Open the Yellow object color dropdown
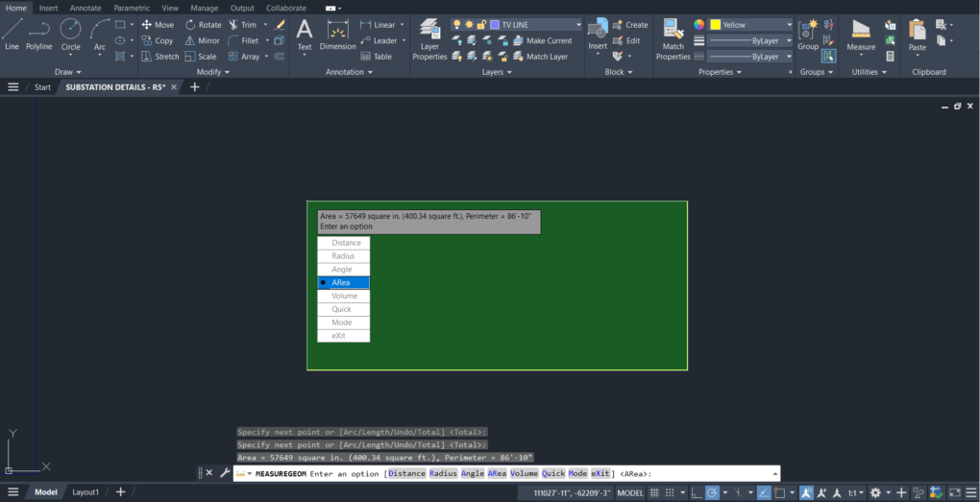Screen dimensions: 980x502 coord(750,25)
